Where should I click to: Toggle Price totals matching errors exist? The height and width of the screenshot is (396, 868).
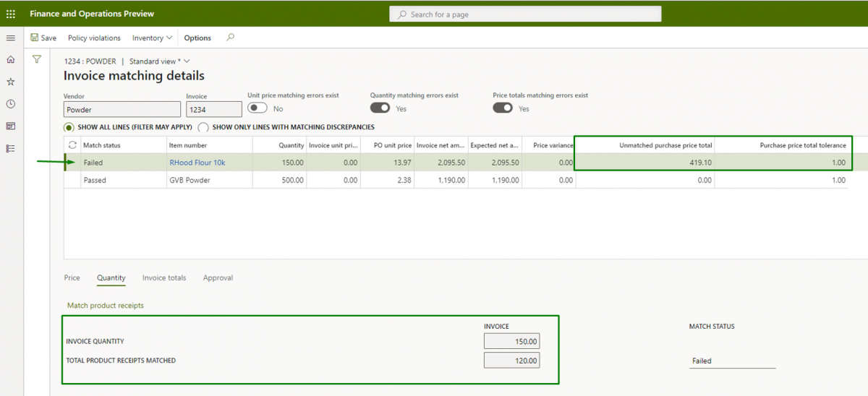503,108
